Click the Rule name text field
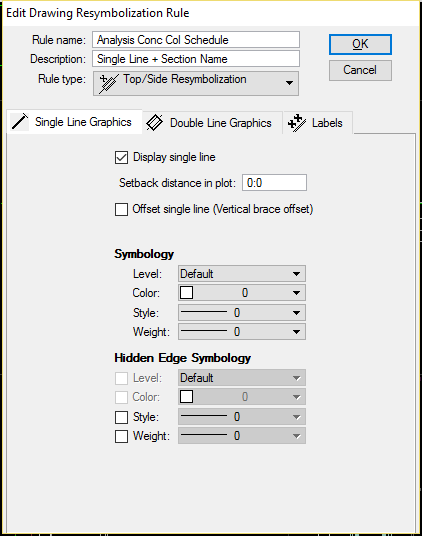422x536 pixels. 196,40
